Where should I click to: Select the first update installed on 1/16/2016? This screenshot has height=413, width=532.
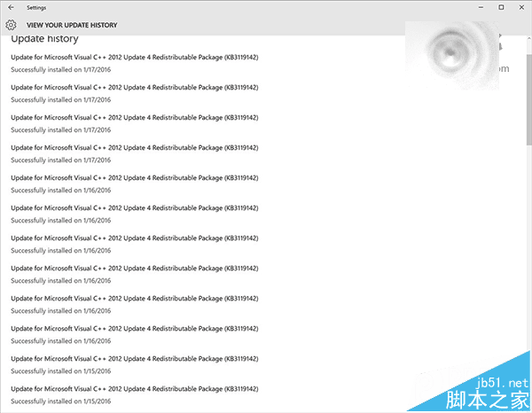(135, 183)
